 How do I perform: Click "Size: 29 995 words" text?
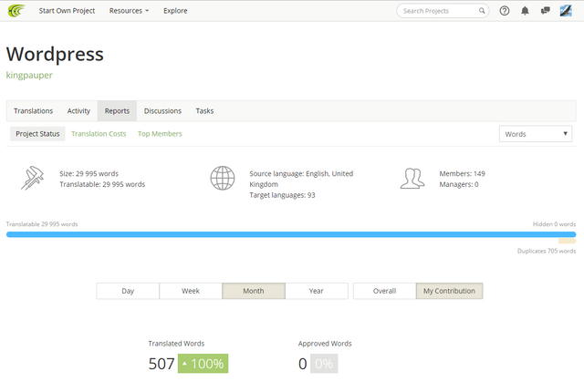pyautogui.click(x=89, y=174)
